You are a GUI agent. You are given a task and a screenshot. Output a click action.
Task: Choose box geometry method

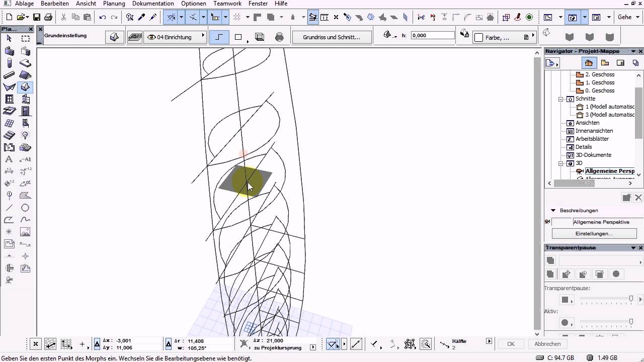tap(260, 37)
